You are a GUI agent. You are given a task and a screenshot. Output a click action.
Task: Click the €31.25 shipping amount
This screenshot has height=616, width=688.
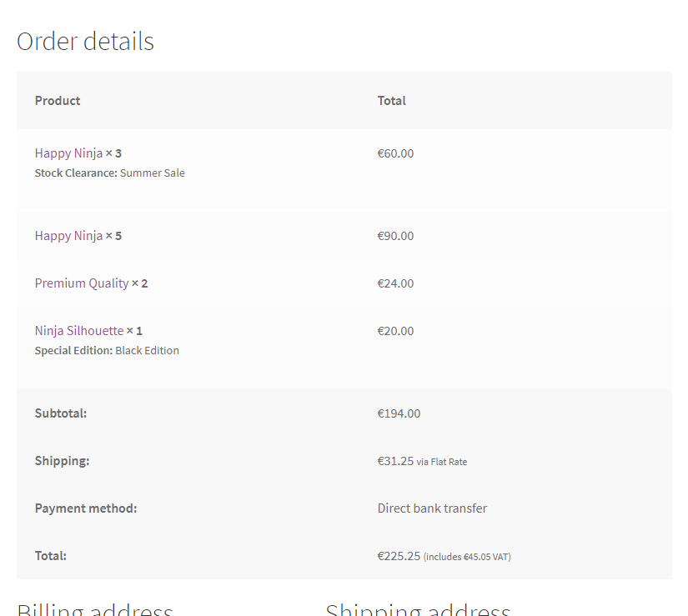[x=395, y=461]
